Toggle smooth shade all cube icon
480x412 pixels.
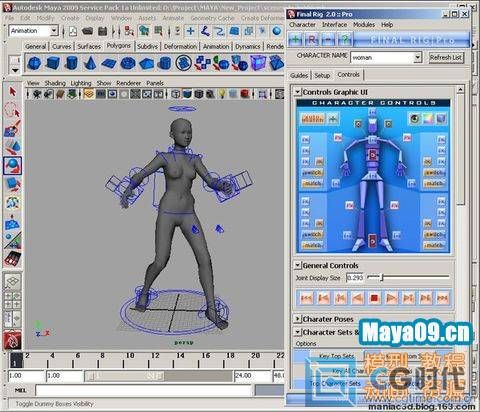coord(187,94)
